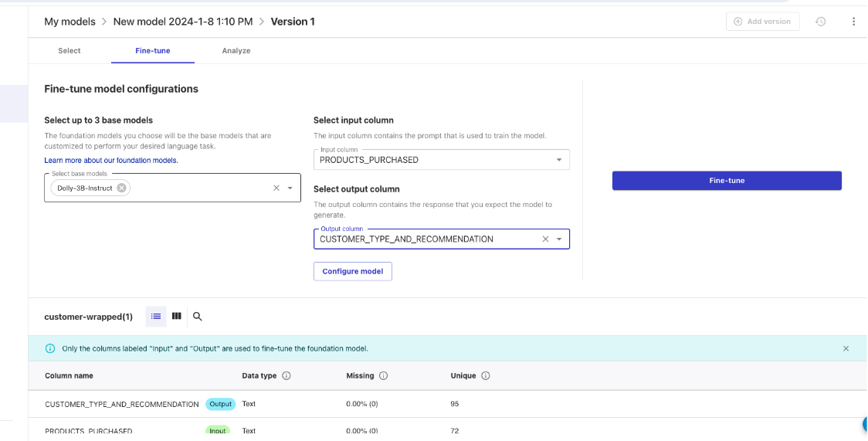This screenshot has width=868, height=441.
Task: Switch to list view of dataset
Action: pos(156,316)
